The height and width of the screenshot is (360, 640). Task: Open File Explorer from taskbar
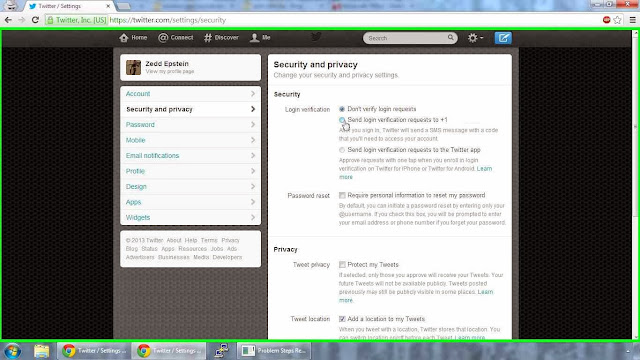coord(41,351)
